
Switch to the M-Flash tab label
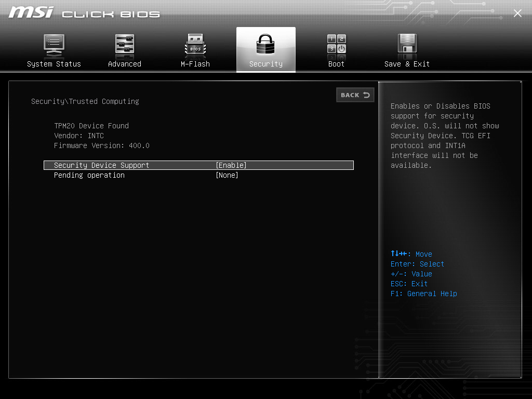[x=195, y=64]
